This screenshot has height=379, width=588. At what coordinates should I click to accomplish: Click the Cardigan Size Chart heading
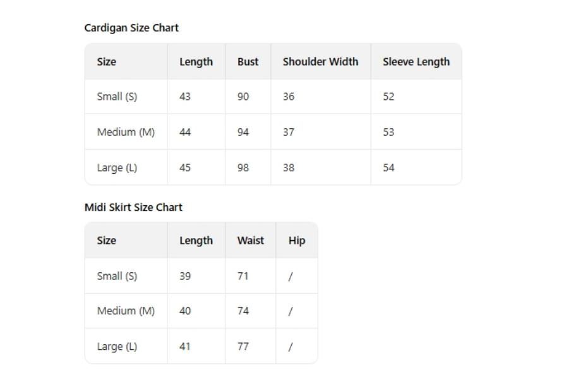[131, 28]
